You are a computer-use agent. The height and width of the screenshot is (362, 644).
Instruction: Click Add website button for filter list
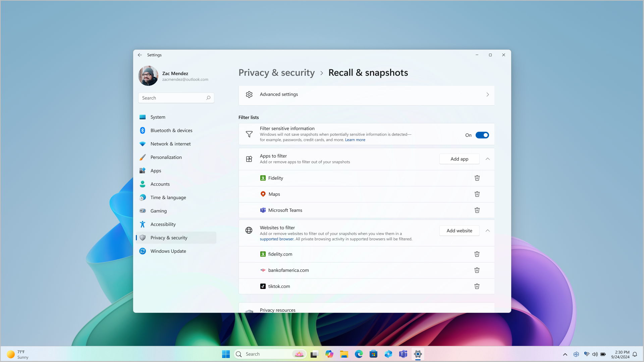[459, 230]
